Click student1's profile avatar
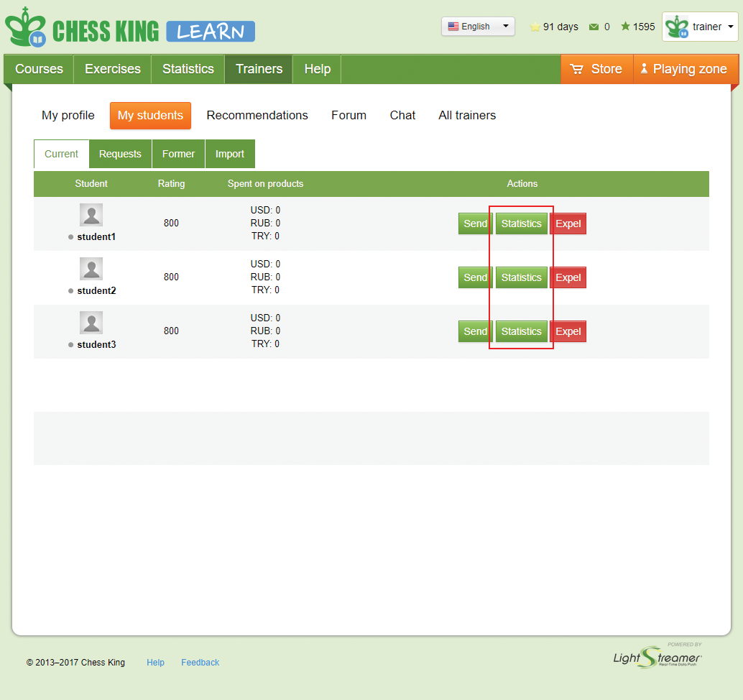 click(x=91, y=215)
